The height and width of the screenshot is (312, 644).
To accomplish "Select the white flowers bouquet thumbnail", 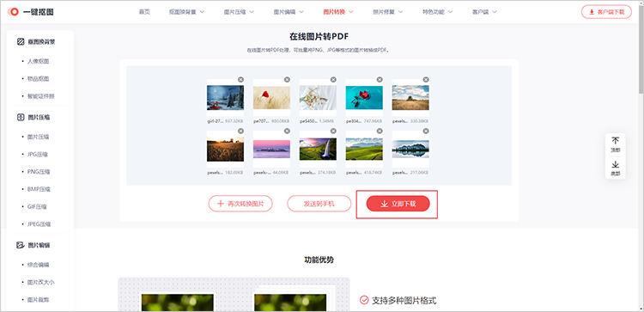I will [318, 97].
